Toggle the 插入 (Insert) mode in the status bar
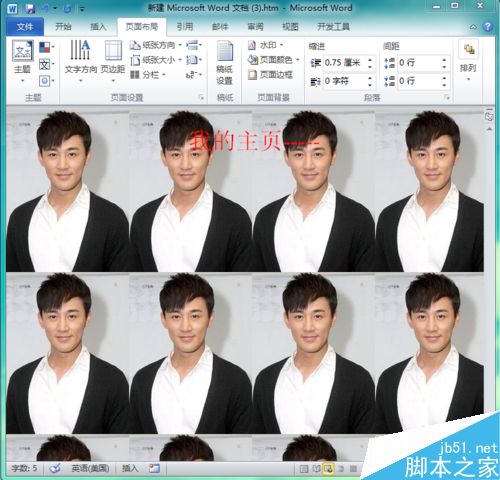This screenshot has width=500, height=480. click(x=130, y=468)
